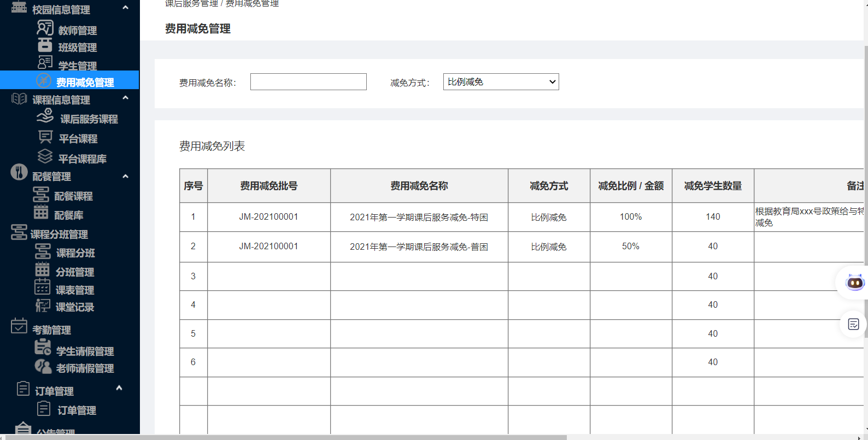Click the 平台课程 icon

click(x=45, y=137)
